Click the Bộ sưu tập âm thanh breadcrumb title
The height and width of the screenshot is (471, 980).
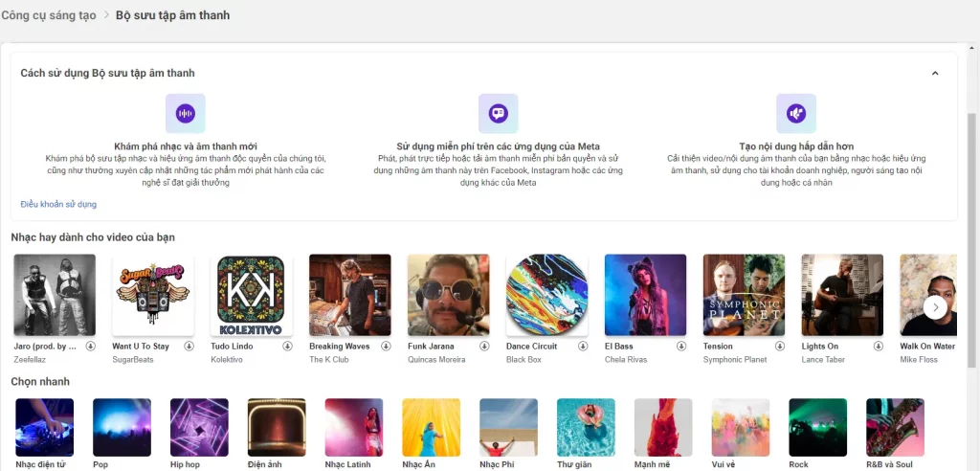pos(172,15)
